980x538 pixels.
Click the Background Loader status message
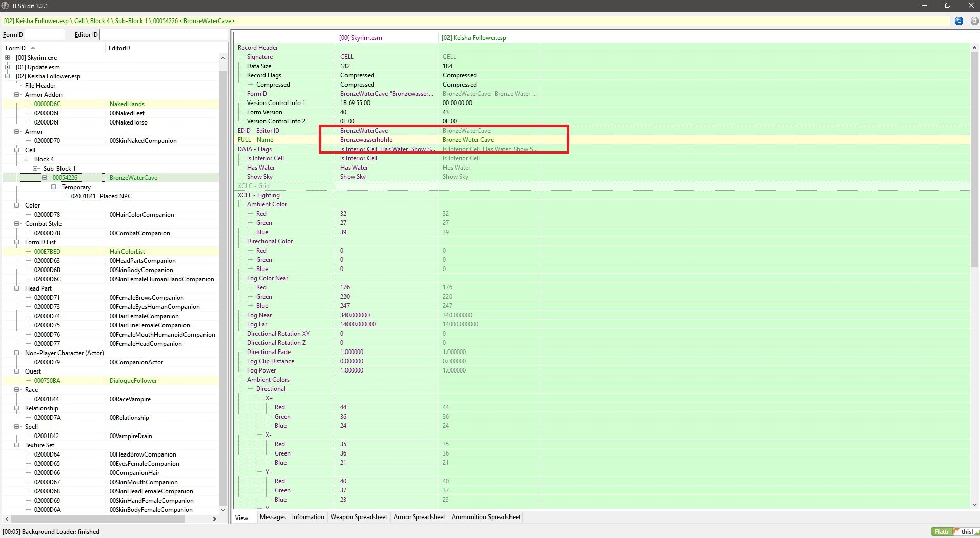tap(51, 532)
